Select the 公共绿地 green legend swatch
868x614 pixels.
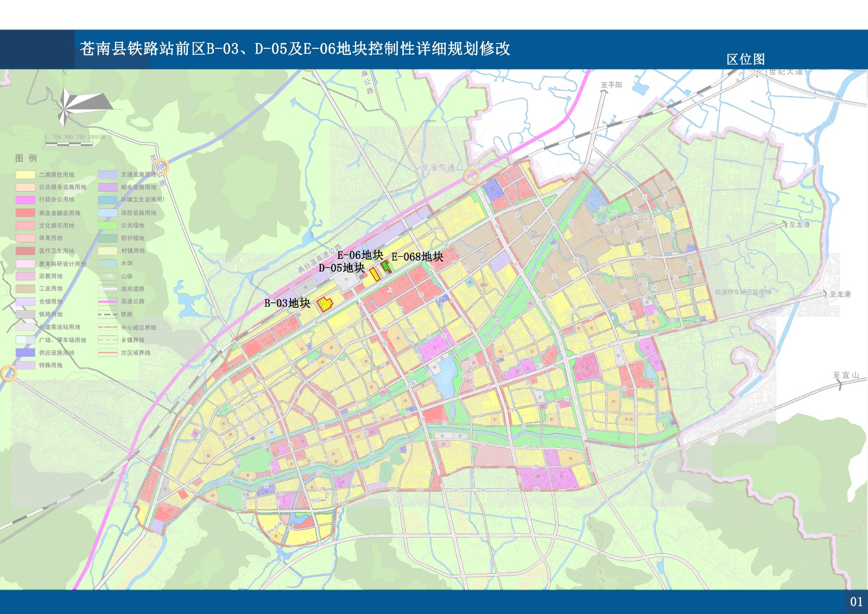[107, 225]
